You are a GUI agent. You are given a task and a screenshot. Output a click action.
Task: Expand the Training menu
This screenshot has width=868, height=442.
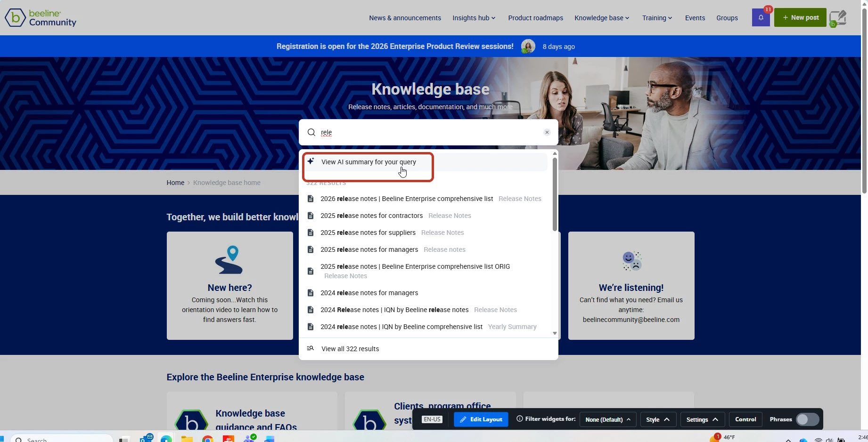click(657, 18)
